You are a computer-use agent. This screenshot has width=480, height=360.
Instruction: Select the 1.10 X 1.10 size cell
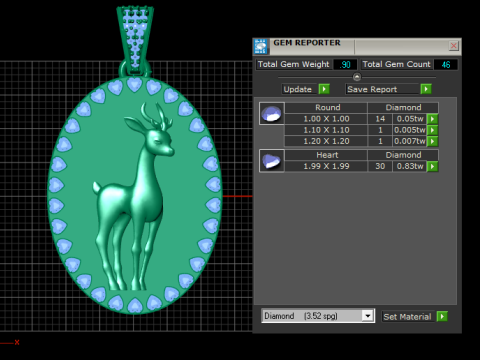326,130
